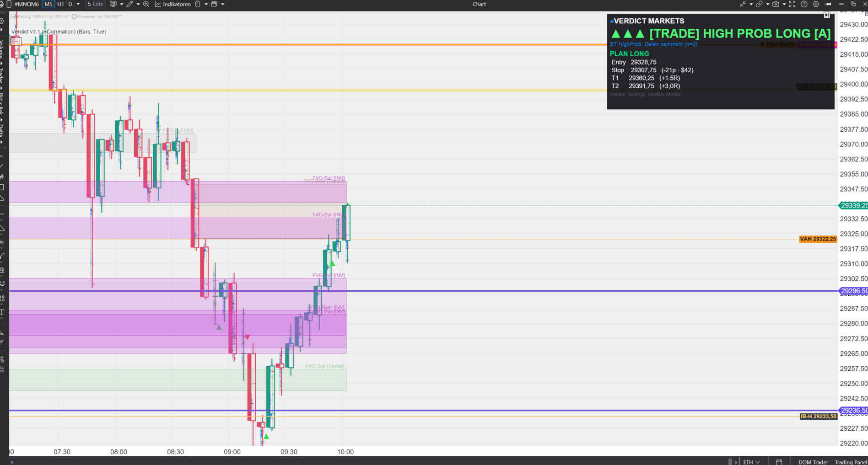
Task: Expand the drawing tools dropdown arrow
Action: (138, 4)
